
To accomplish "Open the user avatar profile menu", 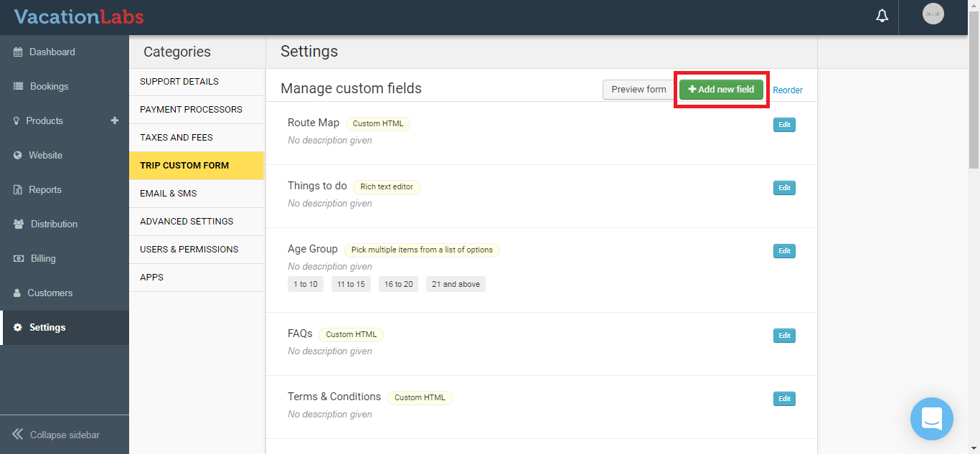I will (x=933, y=14).
